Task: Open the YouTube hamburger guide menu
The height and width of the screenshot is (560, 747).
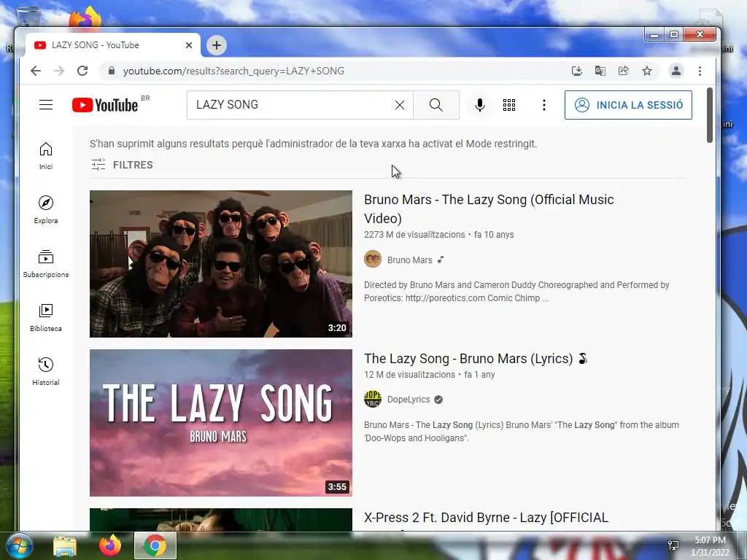Action: pyautogui.click(x=46, y=105)
